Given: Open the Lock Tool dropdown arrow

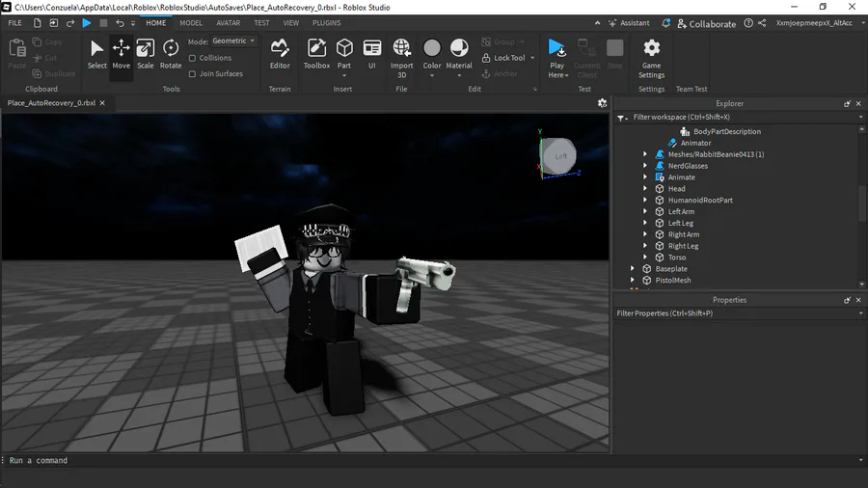Looking at the screenshot, I should coord(532,58).
